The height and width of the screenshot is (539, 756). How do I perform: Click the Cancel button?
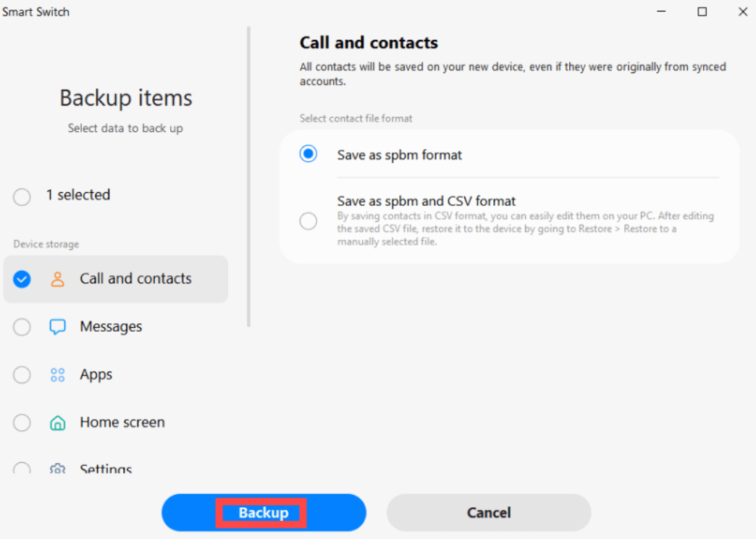(488, 512)
